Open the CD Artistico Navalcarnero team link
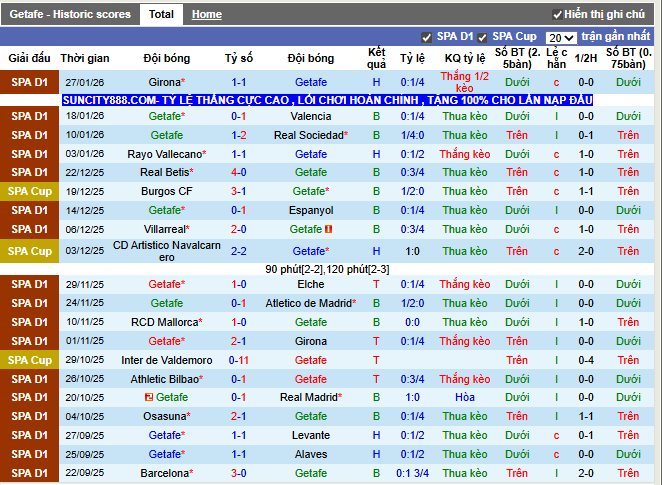The height and width of the screenshot is (485, 662). click(166, 251)
